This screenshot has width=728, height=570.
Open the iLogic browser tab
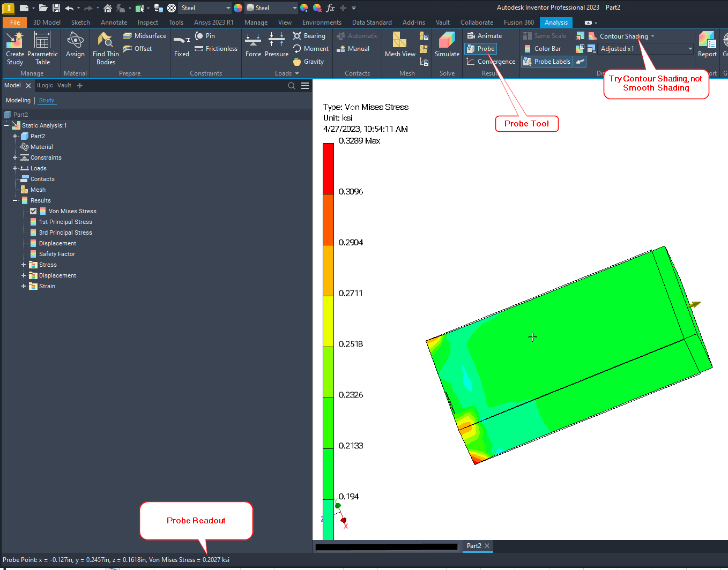click(x=46, y=85)
